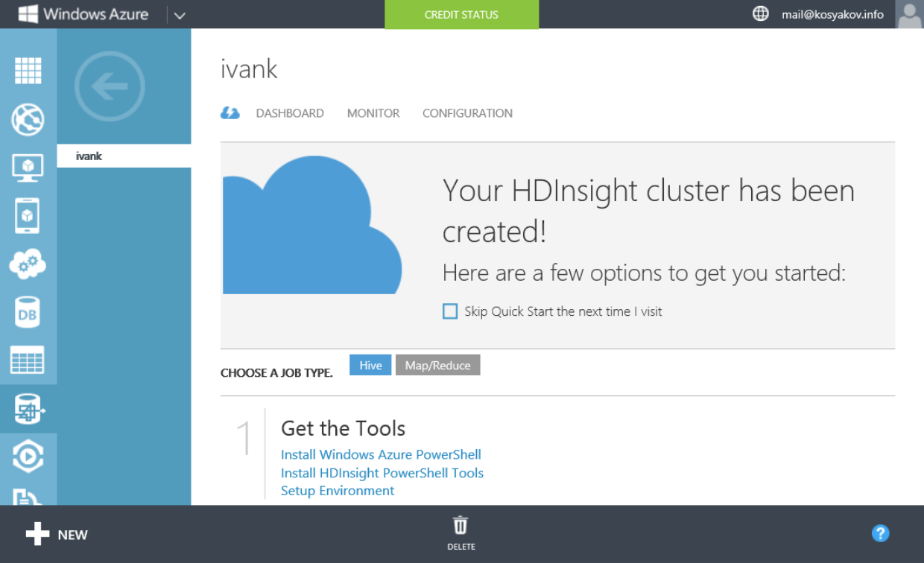Select the Map/Reduce job type

coord(437,365)
